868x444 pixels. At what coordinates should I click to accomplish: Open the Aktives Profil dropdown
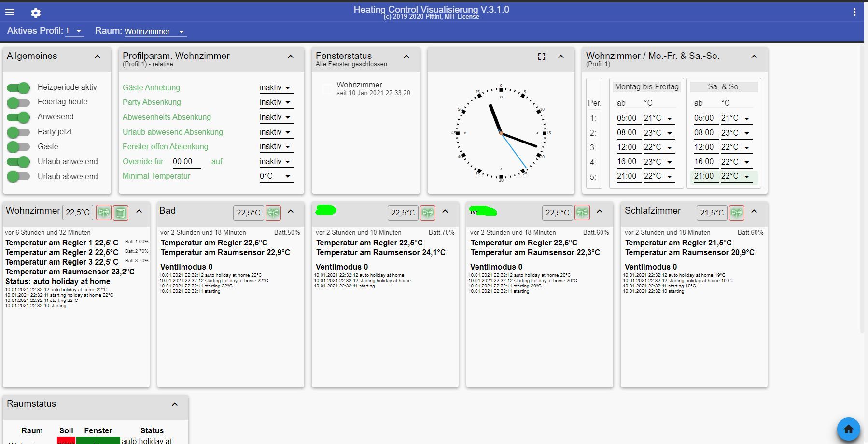point(75,31)
